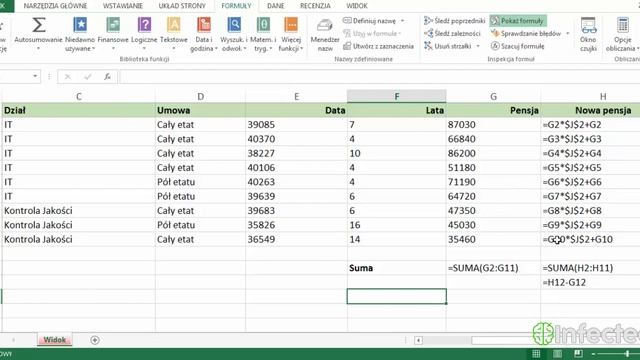Open RECENZJA ribbon tab
This screenshot has height=360, width=640.
coord(315,6)
